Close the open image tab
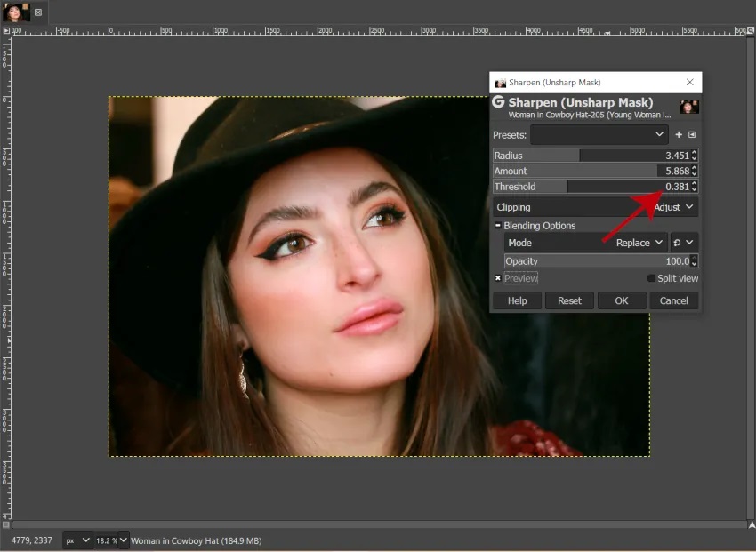 [38, 12]
